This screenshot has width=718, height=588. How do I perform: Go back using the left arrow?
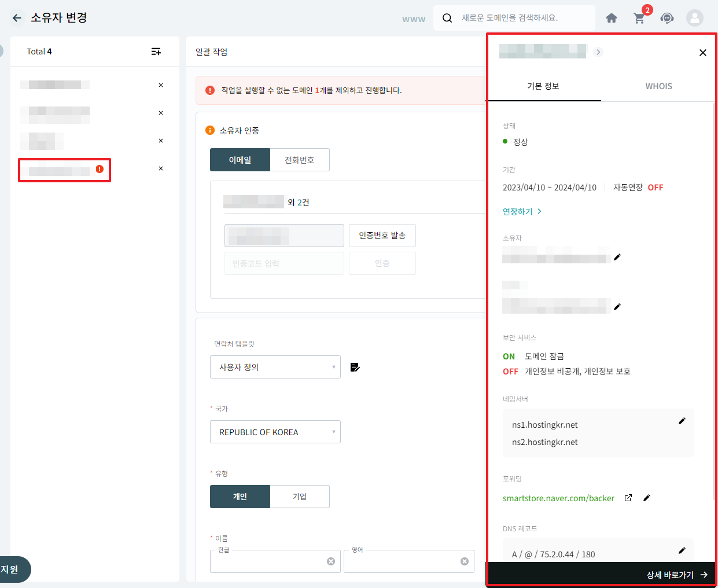[x=17, y=18]
